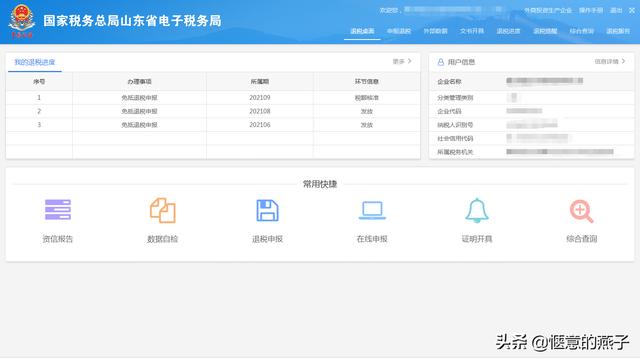This screenshot has height=361, width=640.
Task: Open the 文书开具 navigation tab
Action: (x=472, y=31)
